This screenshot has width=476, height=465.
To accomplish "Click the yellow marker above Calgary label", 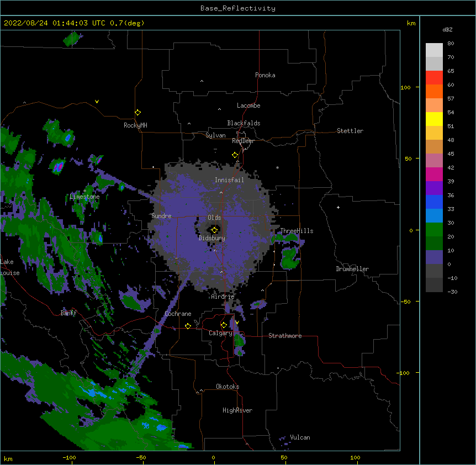I will [x=224, y=325].
